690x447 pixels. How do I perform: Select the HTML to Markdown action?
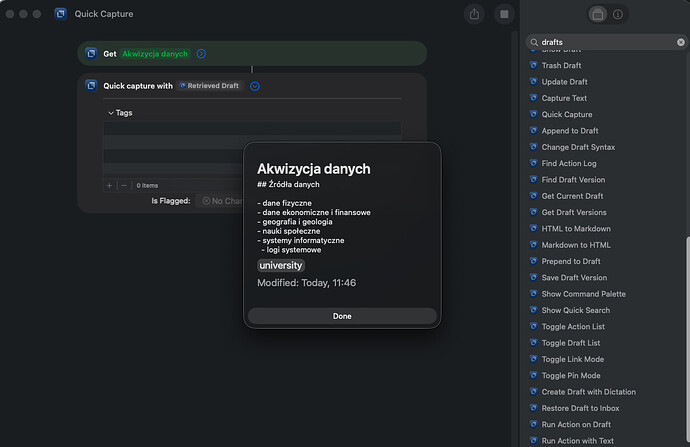pos(576,228)
